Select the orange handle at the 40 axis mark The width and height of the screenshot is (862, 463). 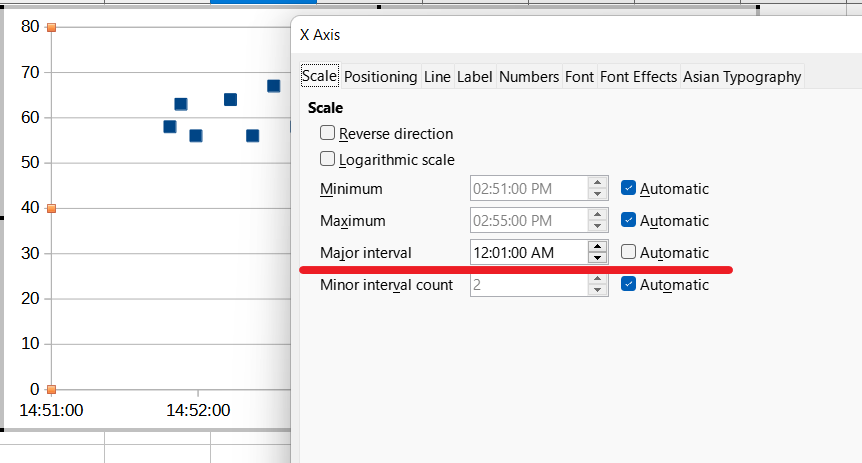coord(51,208)
